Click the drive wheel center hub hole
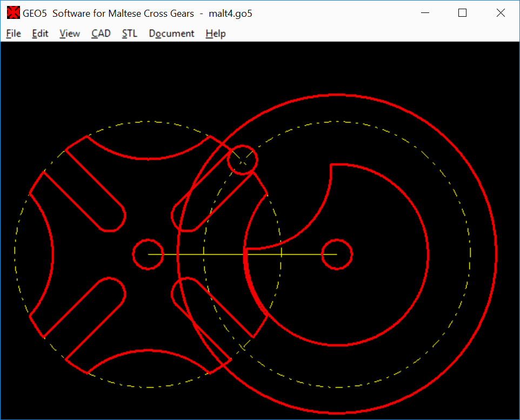The width and height of the screenshot is (520, 420). coord(337,254)
